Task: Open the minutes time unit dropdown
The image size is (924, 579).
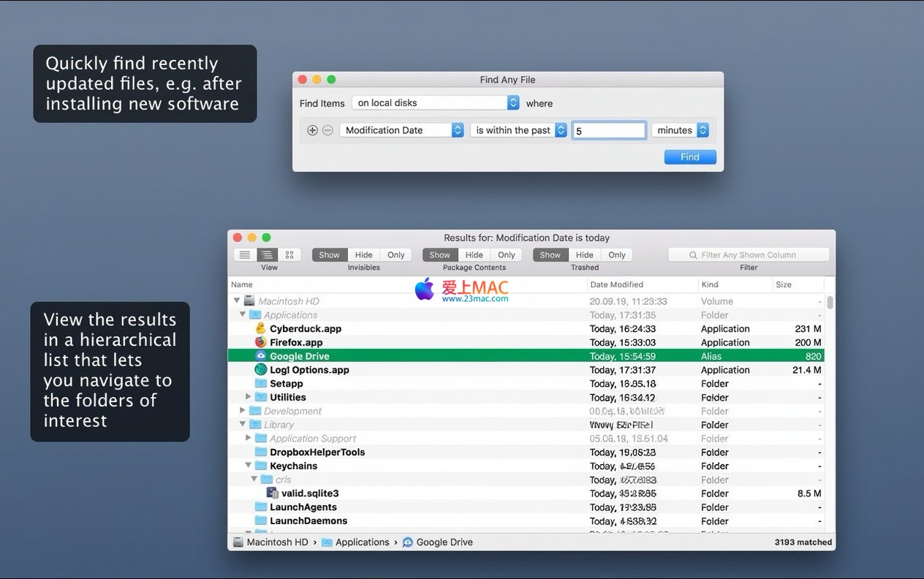Action: (x=681, y=130)
